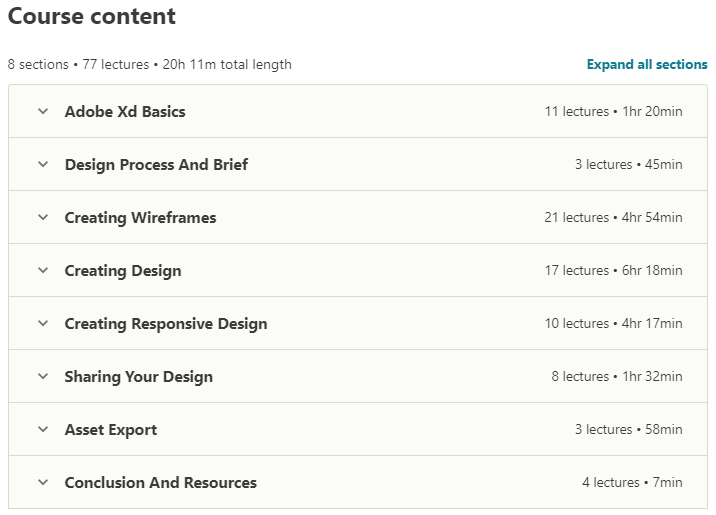Expand all sections link
The width and height of the screenshot is (716, 515).
[x=647, y=64]
